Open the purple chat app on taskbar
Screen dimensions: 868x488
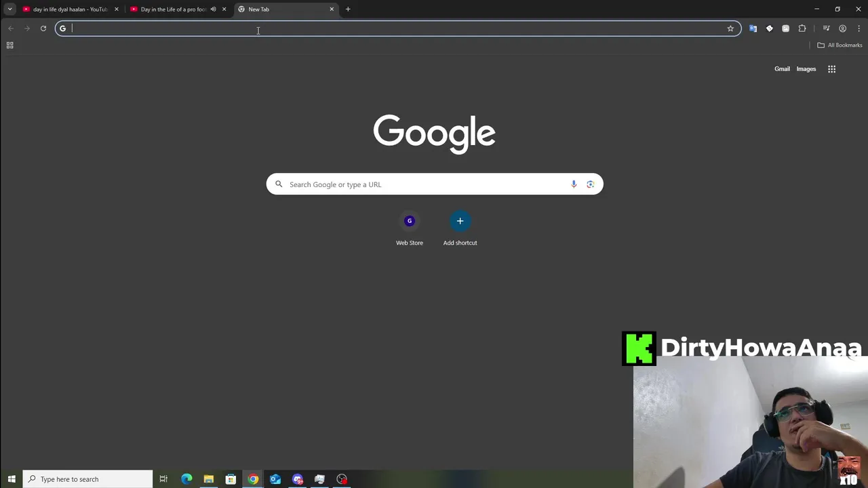click(298, 479)
